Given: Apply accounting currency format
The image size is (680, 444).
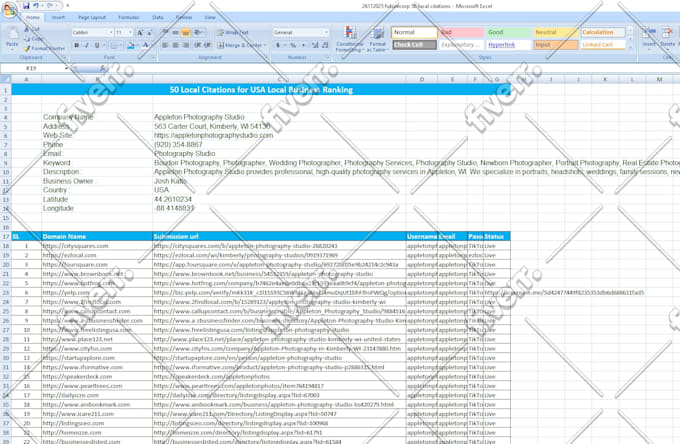Looking at the screenshot, I should 278,45.
